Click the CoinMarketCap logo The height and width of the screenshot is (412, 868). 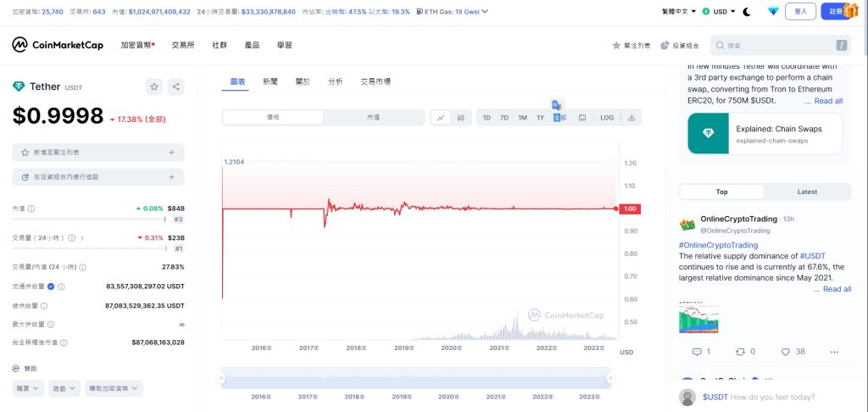[58, 45]
